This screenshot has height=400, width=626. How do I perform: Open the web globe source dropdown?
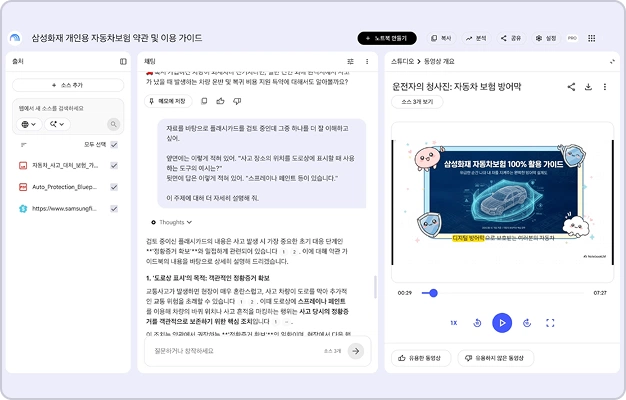[29, 124]
